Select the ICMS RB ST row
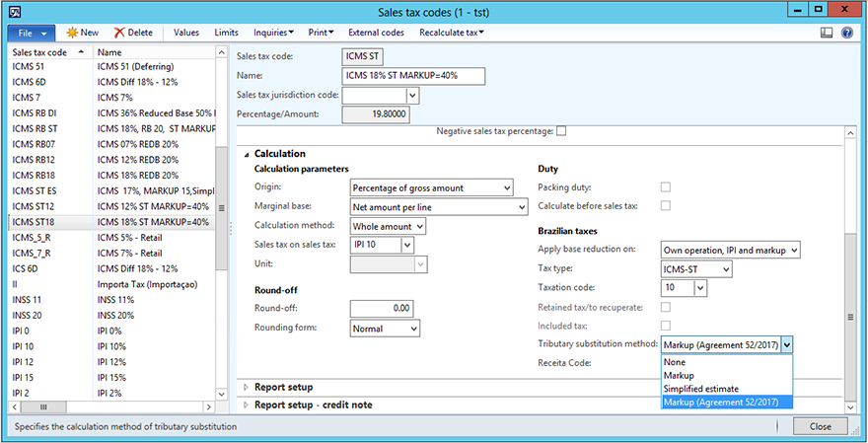This screenshot has width=868, height=443. pos(111,128)
